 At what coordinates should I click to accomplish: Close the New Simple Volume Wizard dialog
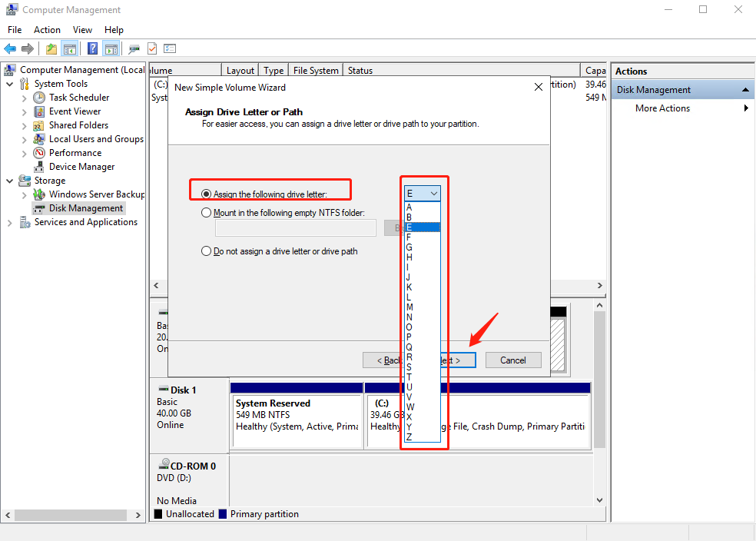(539, 88)
